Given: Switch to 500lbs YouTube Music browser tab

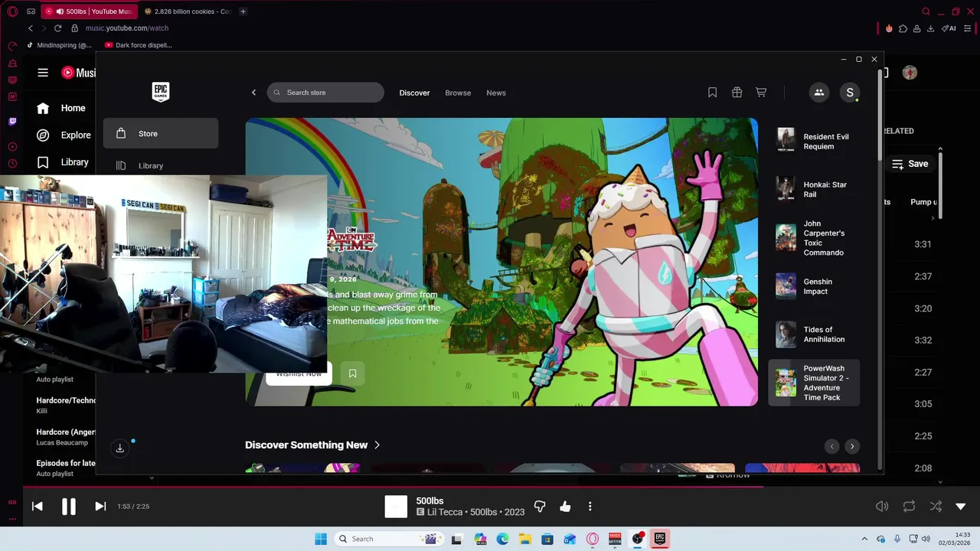Looking at the screenshot, I should click(90, 11).
